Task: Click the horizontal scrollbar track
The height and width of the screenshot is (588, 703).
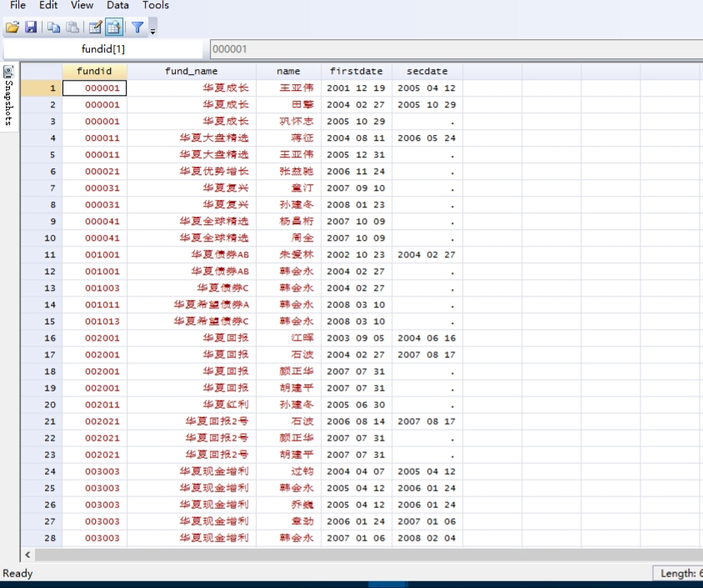Action: pyautogui.click(x=368, y=555)
